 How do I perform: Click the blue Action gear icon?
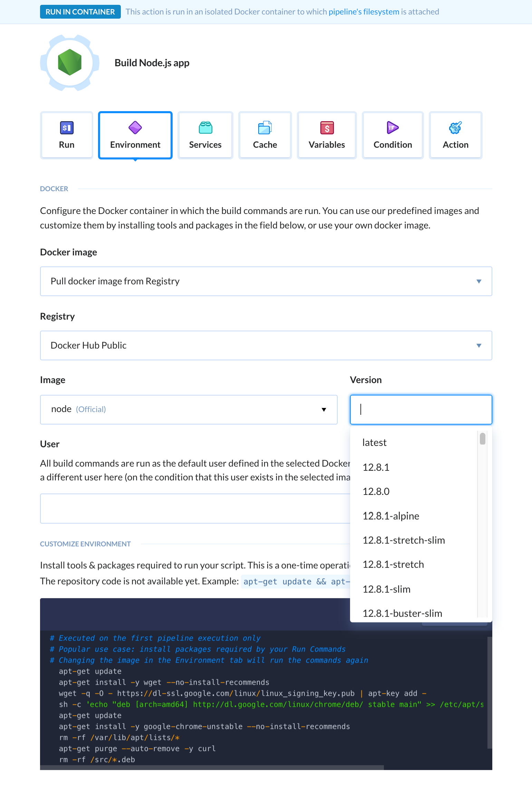pos(455,128)
